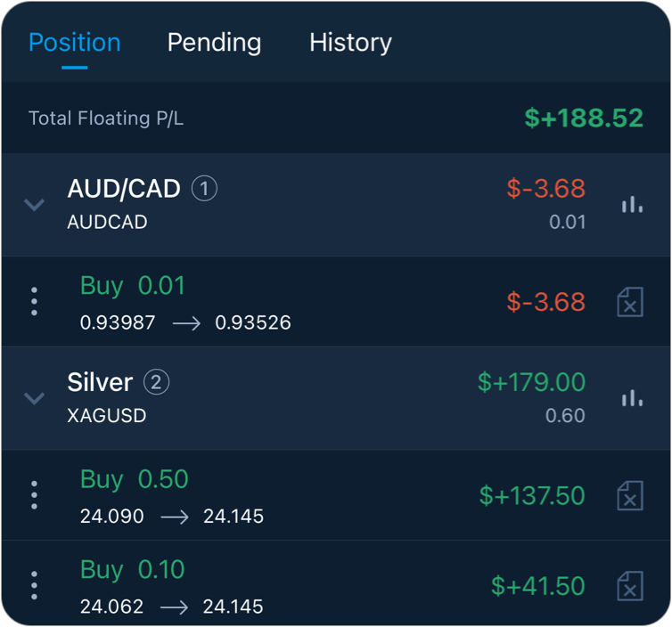Click the AUD/CAD position count badge
The image size is (672, 627).
click(x=205, y=189)
